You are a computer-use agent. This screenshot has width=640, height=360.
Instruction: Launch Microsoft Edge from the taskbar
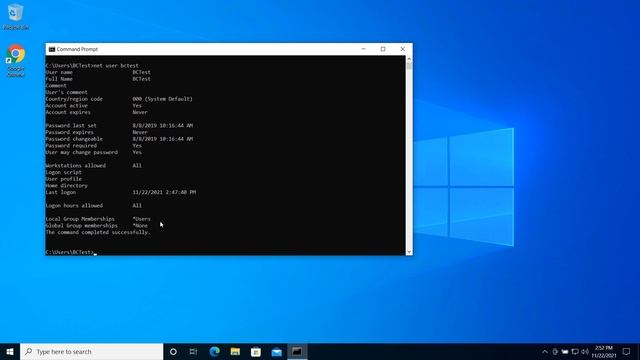(215, 351)
